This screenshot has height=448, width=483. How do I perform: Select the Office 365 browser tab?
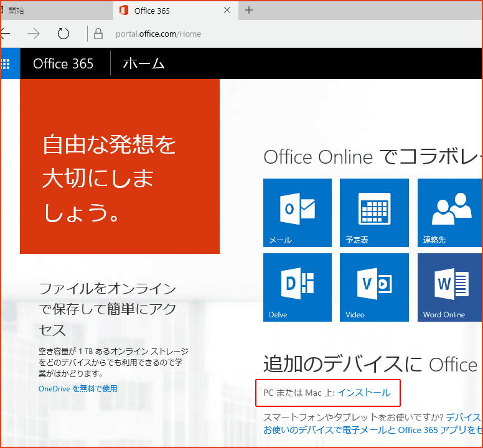click(x=176, y=11)
